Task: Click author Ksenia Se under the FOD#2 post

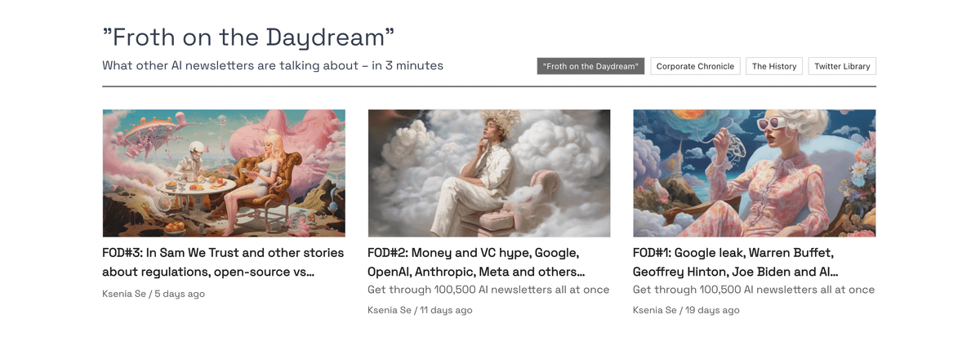Action: coord(390,310)
